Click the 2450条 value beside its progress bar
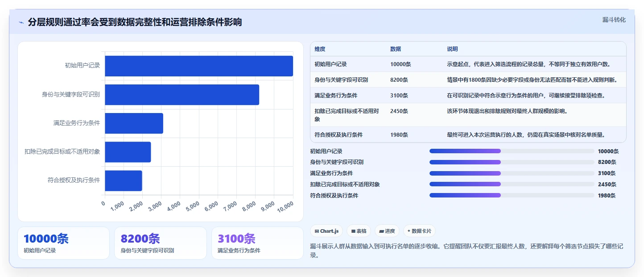The image size is (644, 277). click(607, 184)
